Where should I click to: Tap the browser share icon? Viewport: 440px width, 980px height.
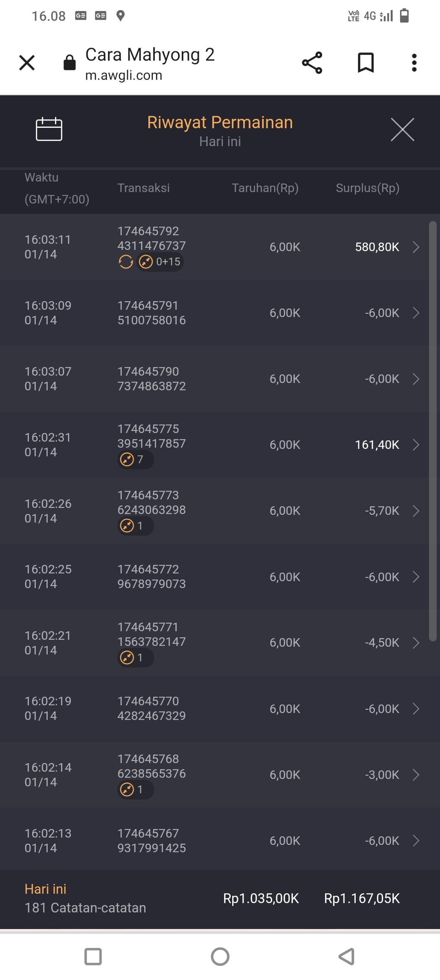(312, 63)
